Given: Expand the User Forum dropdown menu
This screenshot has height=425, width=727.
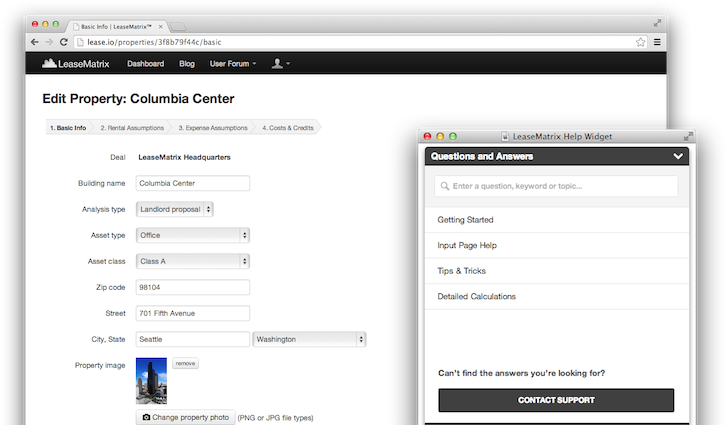Looking at the screenshot, I should (x=233, y=63).
